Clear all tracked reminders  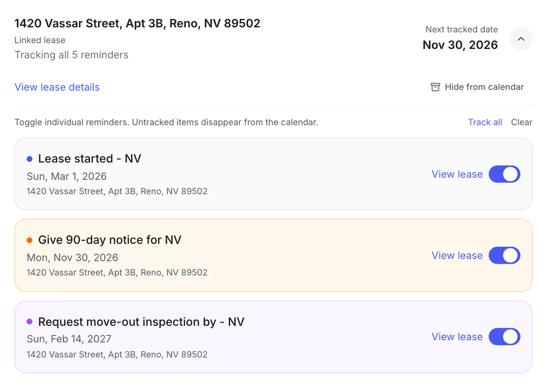pyautogui.click(x=522, y=122)
